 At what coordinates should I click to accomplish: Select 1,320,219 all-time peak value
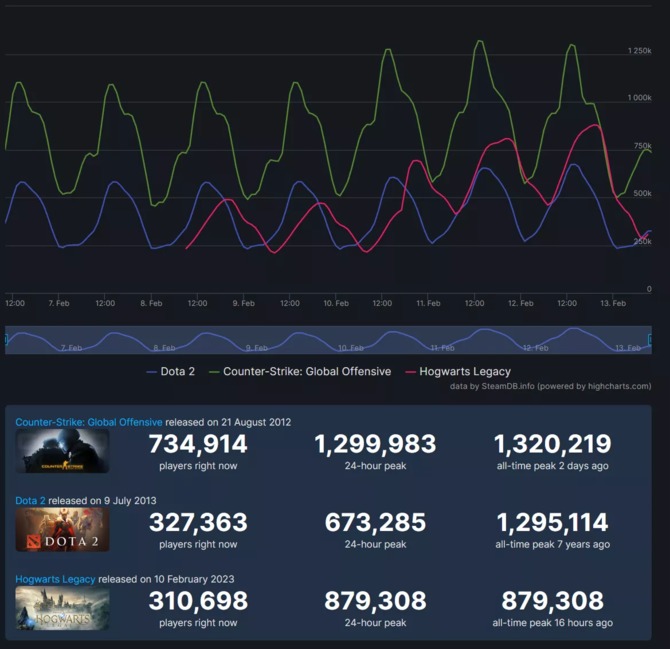pos(552,444)
